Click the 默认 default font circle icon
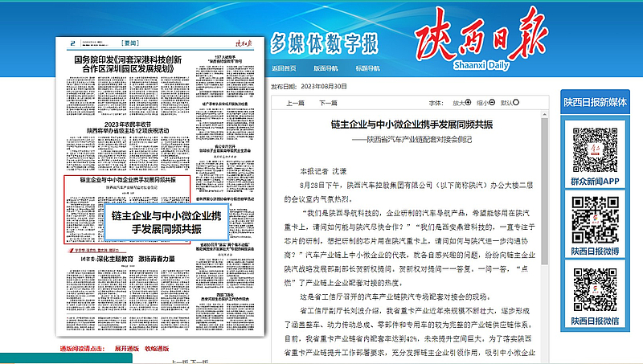Image resolution: width=643 pixels, height=364 pixels. pyautogui.click(x=518, y=103)
